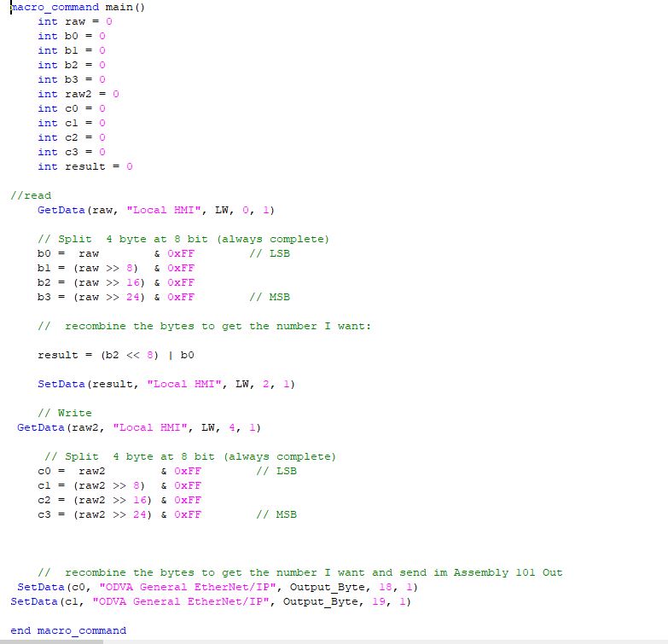Viewport: 668px width, 644px height.
Task: Click the SetData(result, "Local HMI") call
Action: [166, 384]
